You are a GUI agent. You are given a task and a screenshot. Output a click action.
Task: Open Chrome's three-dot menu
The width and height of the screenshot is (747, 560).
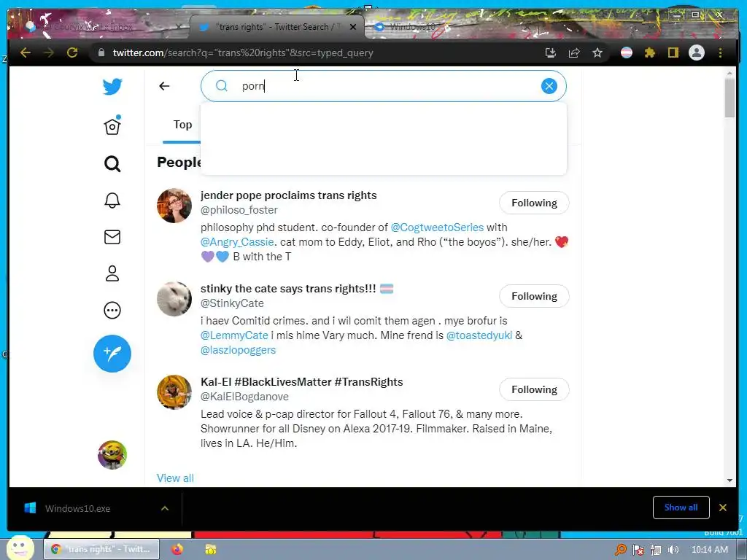point(720,52)
